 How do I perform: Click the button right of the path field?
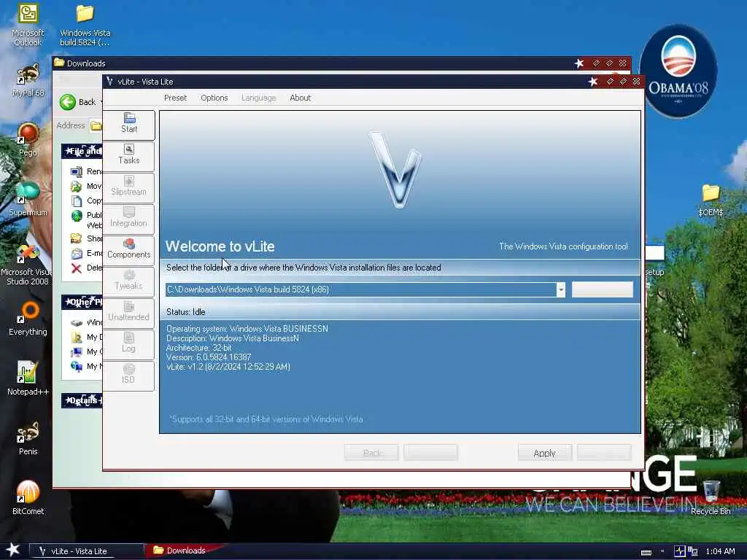click(602, 289)
